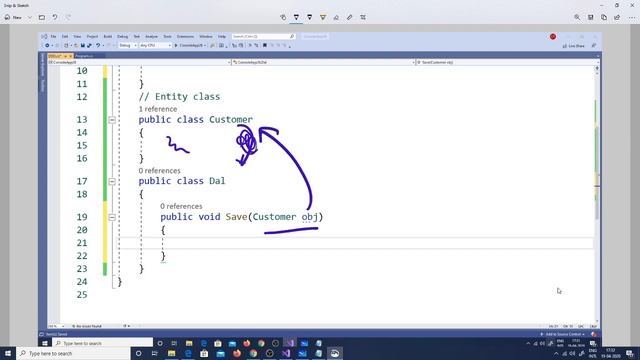Click the Snip & Sketch icon on the taskbar

[334, 353]
